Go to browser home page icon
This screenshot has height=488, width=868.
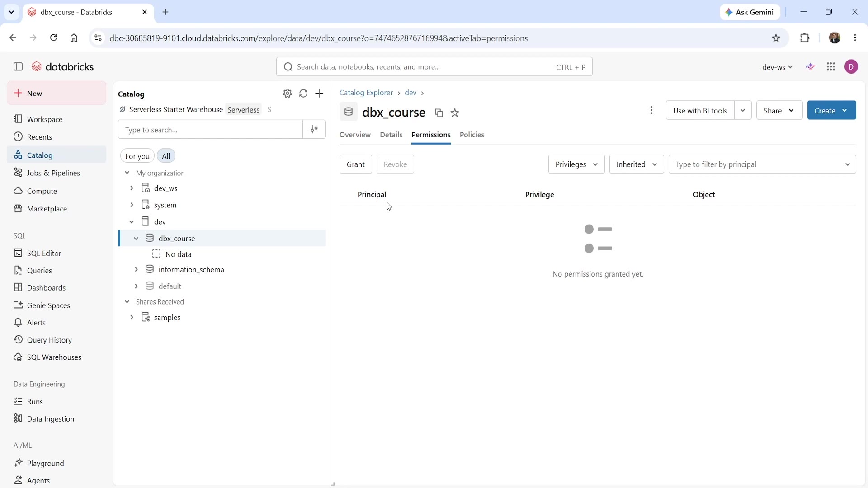click(74, 38)
